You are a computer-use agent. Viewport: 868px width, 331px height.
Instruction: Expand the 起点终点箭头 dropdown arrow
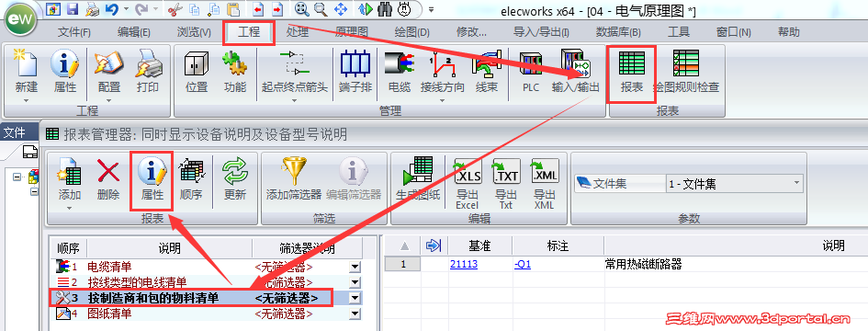pyautogui.click(x=295, y=100)
